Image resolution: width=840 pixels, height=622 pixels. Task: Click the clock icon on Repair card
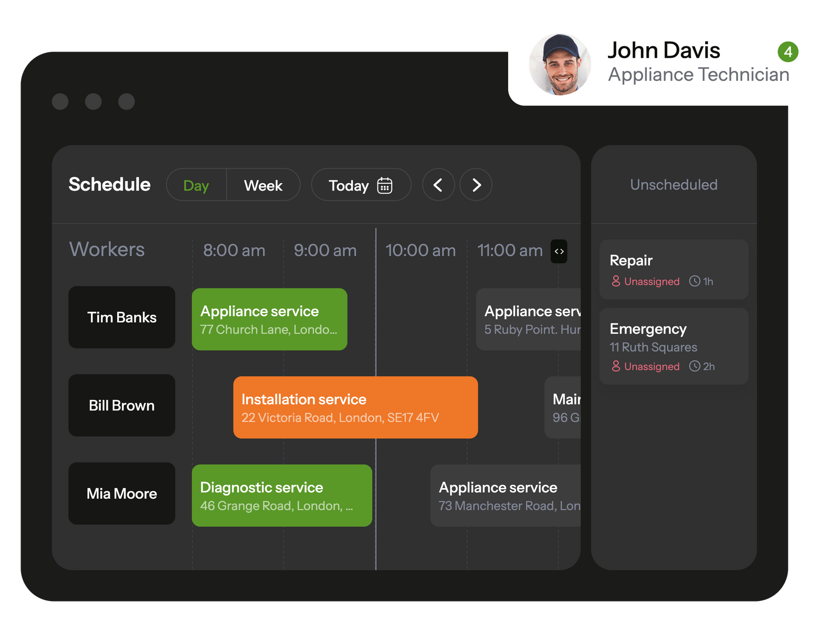[695, 281]
